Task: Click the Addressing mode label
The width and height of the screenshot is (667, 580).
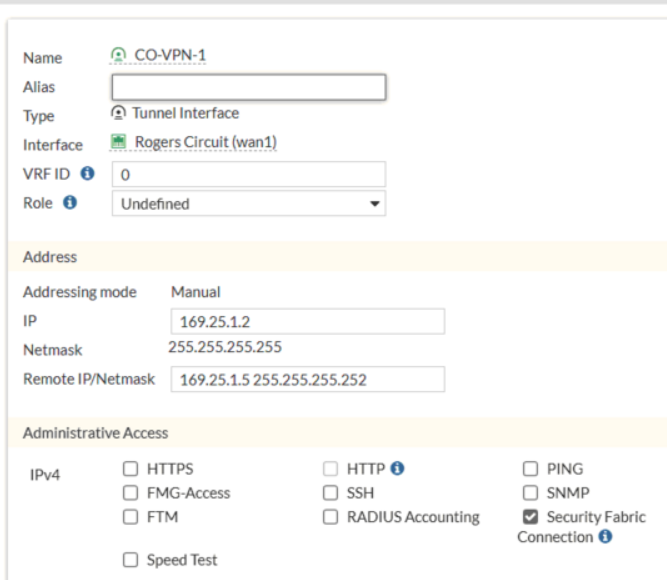Action: pyautogui.click(x=80, y=292)
